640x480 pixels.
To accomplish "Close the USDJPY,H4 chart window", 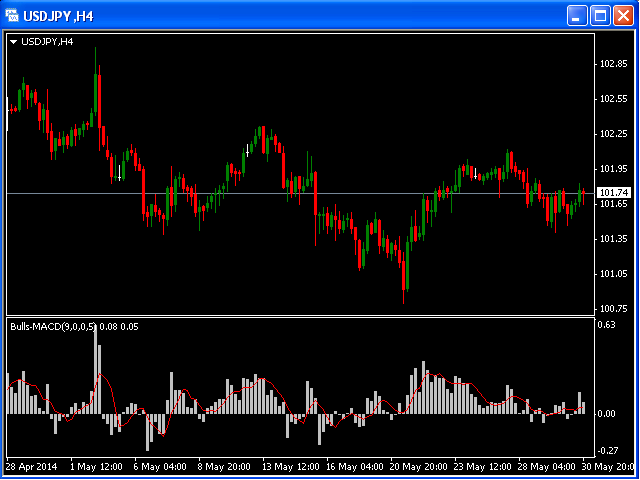I will pyautogui.click(x=623, y=16).
